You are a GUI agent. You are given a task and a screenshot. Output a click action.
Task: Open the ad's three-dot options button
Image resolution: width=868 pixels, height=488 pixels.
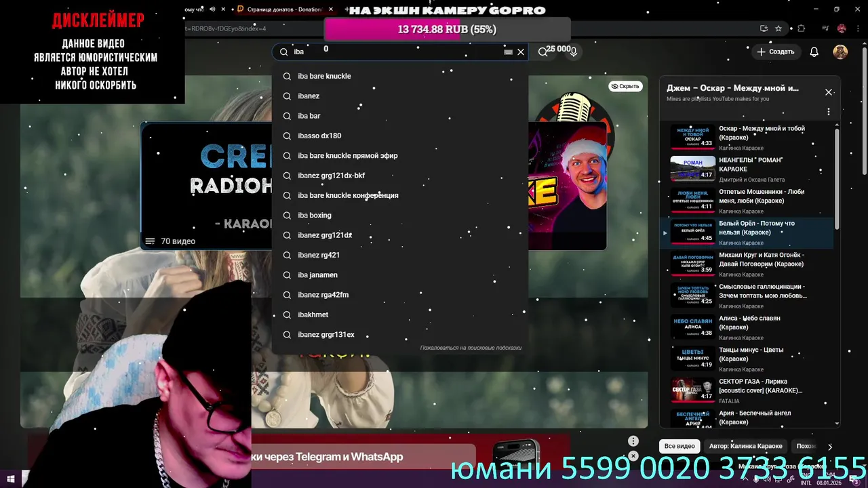(633, 441)
